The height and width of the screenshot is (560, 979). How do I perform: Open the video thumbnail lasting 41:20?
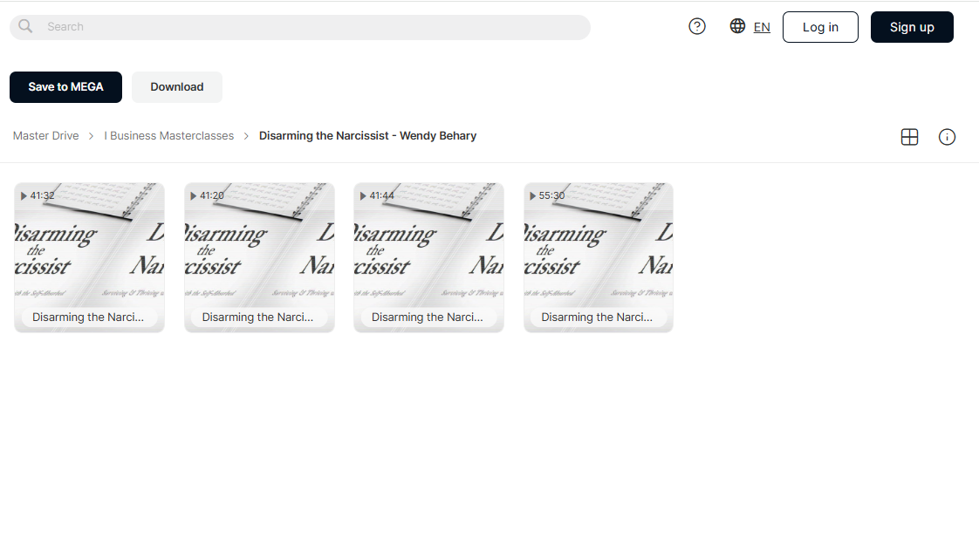click(x=259, y=257)
